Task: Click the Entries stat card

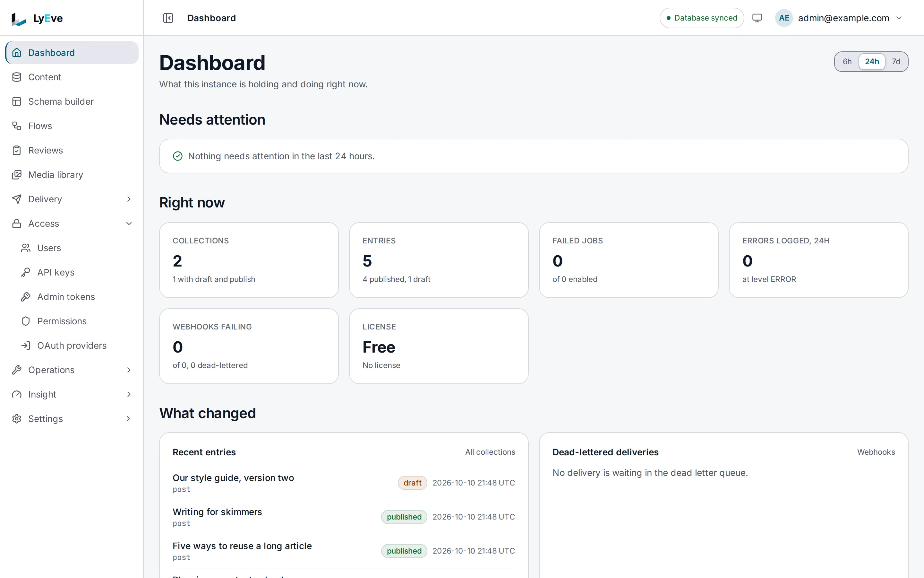Action: 439,260
